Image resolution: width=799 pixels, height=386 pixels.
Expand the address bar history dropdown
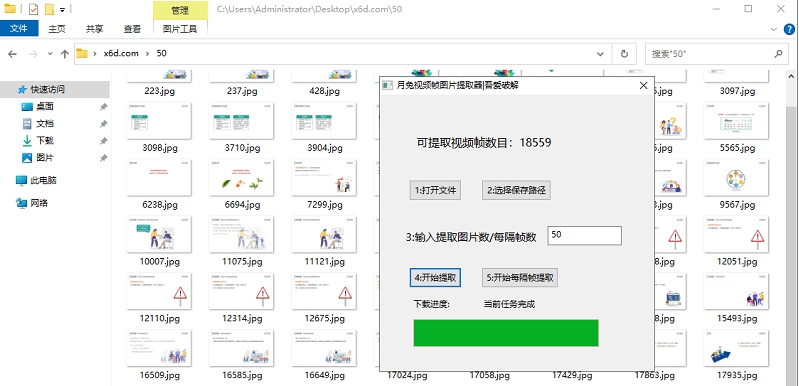click(600, 53)
